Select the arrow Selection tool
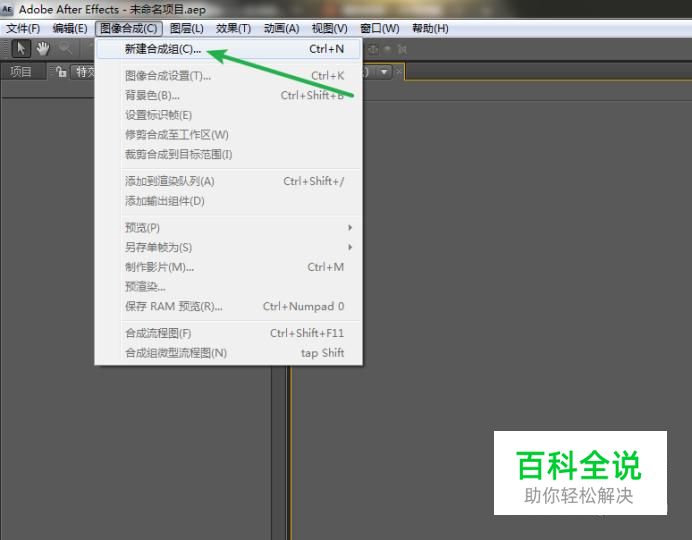Image resolution: width=692 pixels, height=540 pixels. click(x=21, y=49)
